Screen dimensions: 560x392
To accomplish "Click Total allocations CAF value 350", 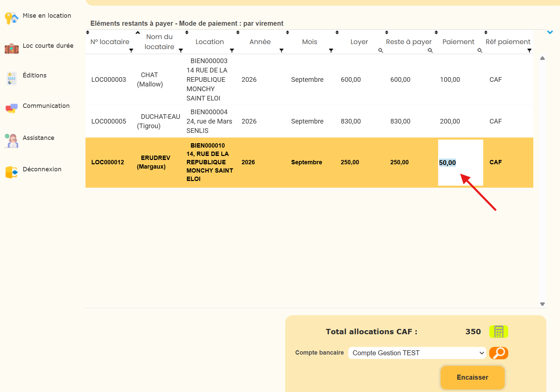I will (473, 332).
